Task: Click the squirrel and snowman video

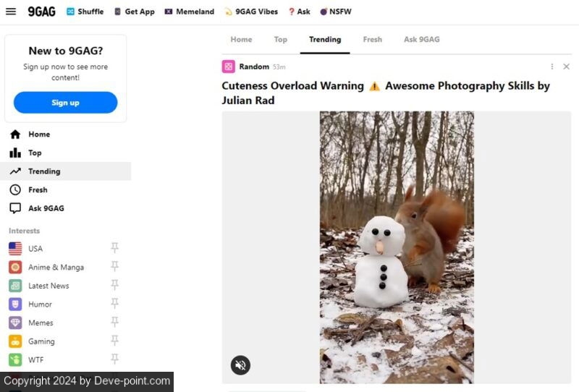Action: tap(397, 246)
